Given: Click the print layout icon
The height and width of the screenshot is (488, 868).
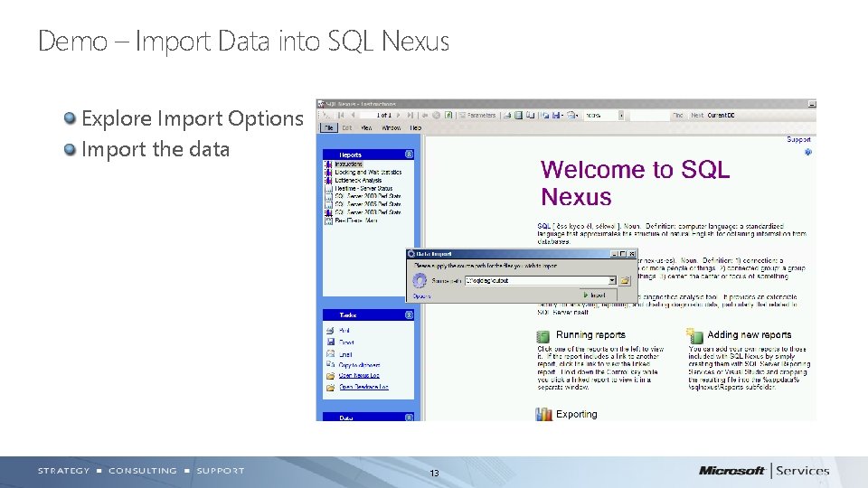Looking at the screenshot, I should pos(519,115).
